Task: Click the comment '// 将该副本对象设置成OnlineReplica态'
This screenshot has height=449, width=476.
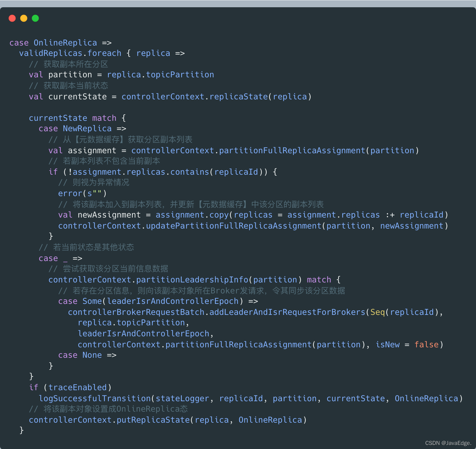Action: point(109,409)
